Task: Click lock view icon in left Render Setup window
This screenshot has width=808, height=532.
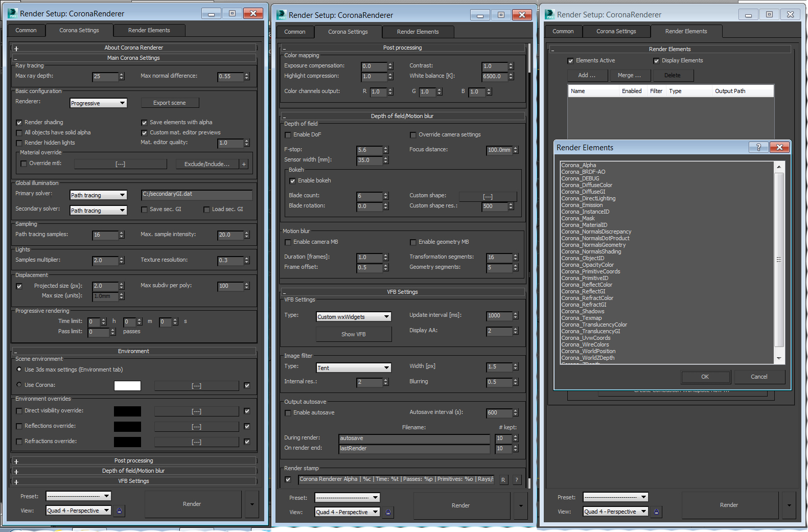Action: point(119,511)
